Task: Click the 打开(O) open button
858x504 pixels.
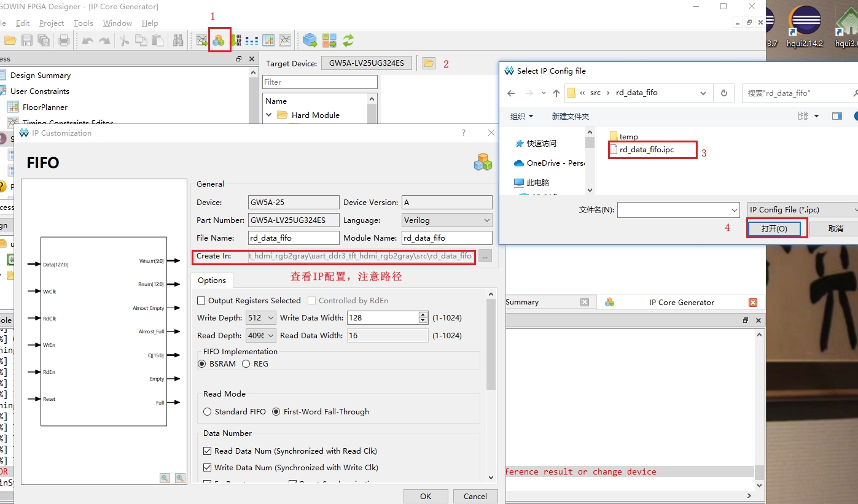Action: (x=774, y=228)
